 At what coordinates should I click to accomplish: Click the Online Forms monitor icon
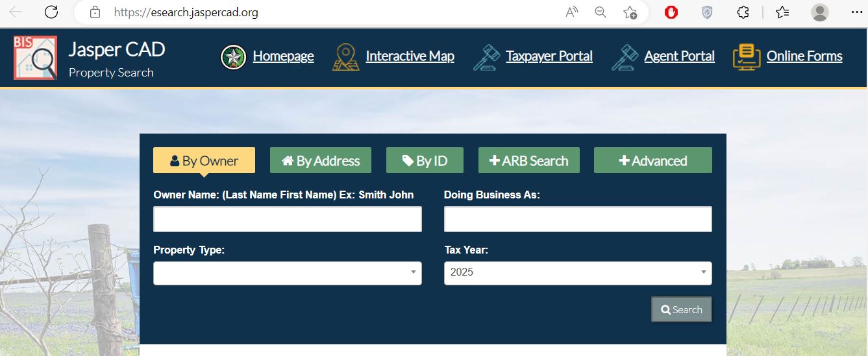click(x=746, y=57)
